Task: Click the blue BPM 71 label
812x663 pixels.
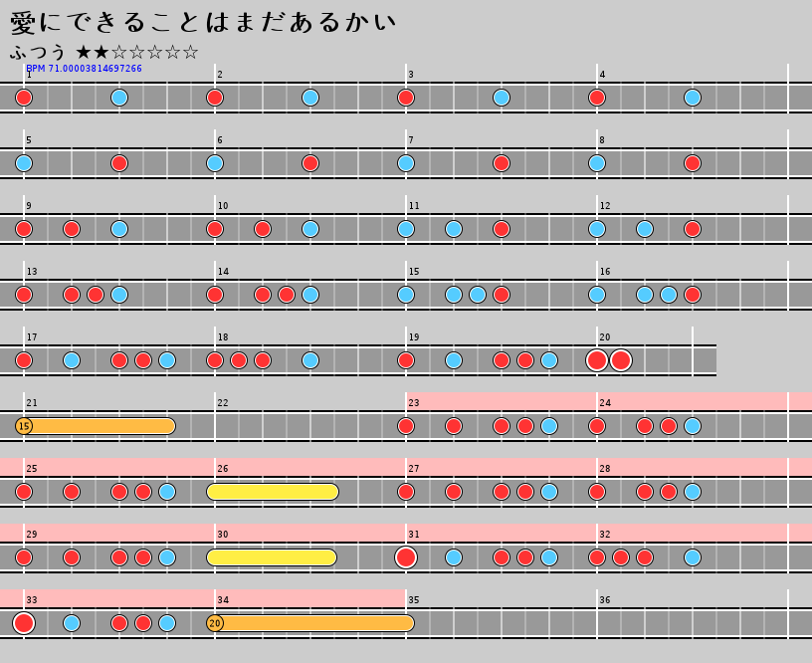Action: click(84, 69)
